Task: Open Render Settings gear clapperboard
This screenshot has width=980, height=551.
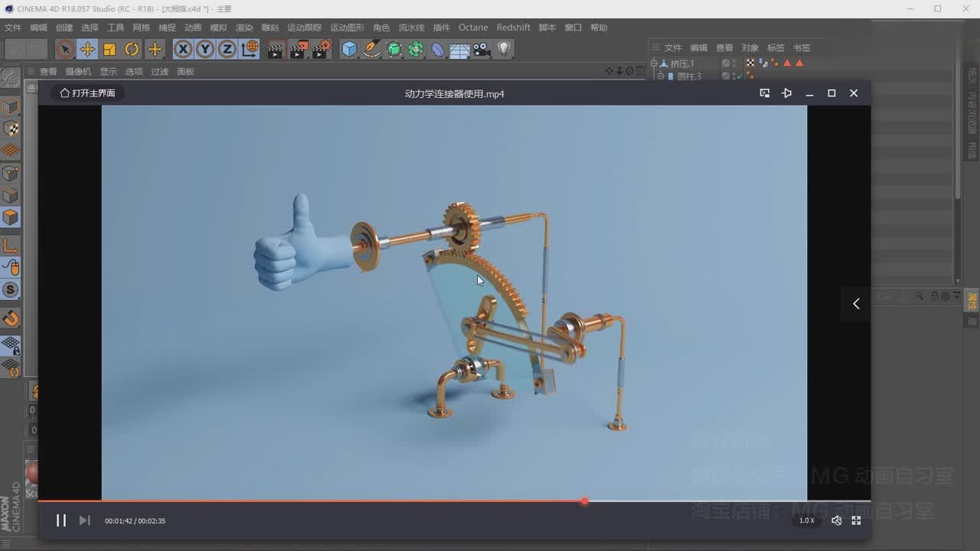Action: pyautogui.click(x=322, y=50)
